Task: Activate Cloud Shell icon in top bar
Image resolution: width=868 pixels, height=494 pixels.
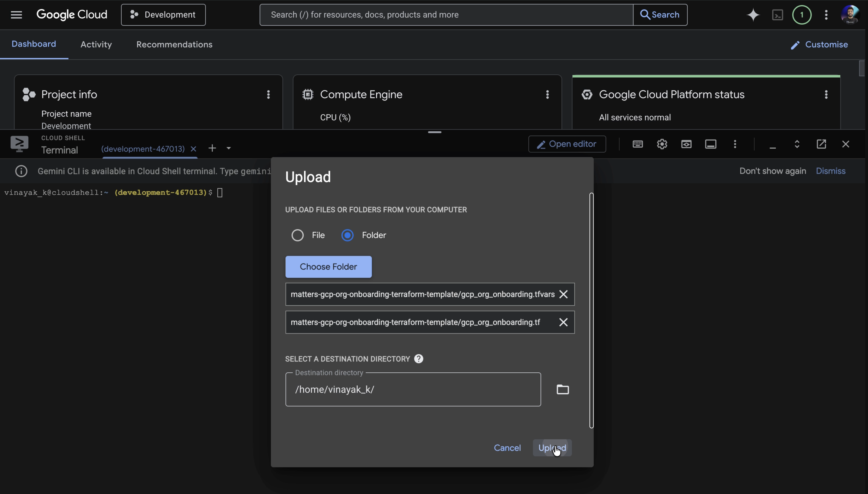Action: coord(777,14)
